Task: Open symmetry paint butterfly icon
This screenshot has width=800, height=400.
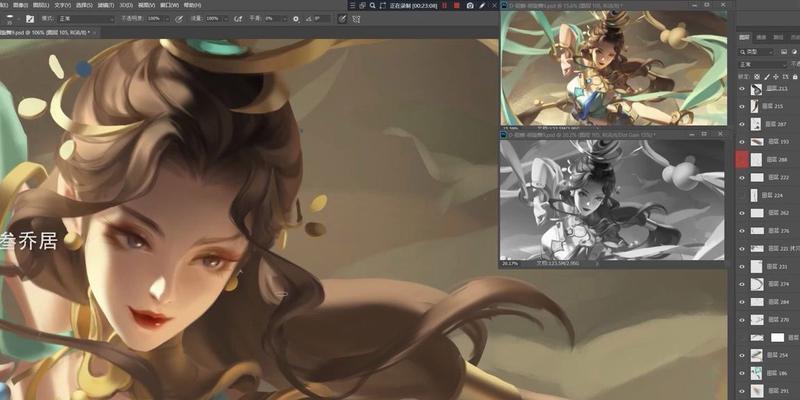Action: (356, 19)
